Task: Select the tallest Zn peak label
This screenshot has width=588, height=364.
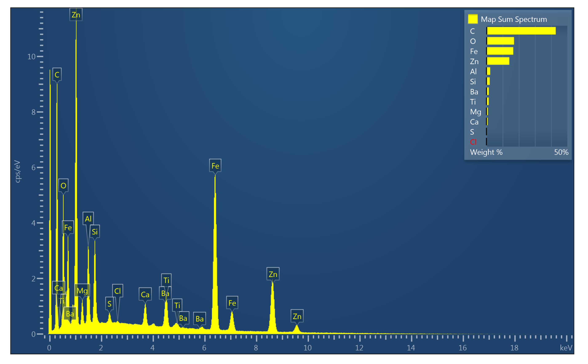Action: click(x=76, y=15)
